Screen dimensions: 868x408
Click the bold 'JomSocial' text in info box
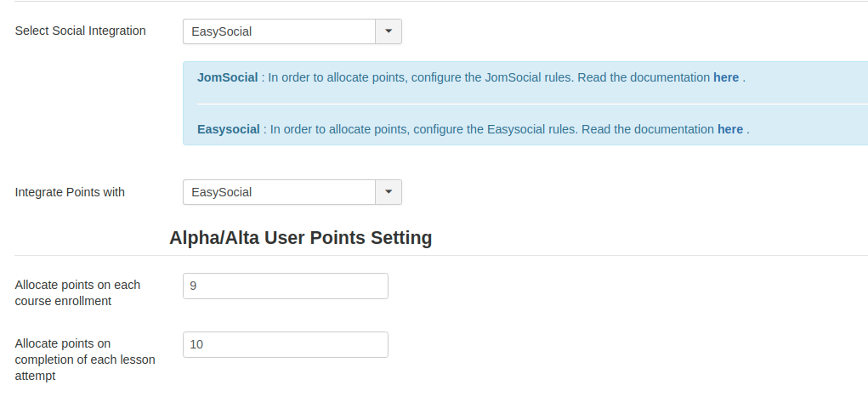[227, 77]
